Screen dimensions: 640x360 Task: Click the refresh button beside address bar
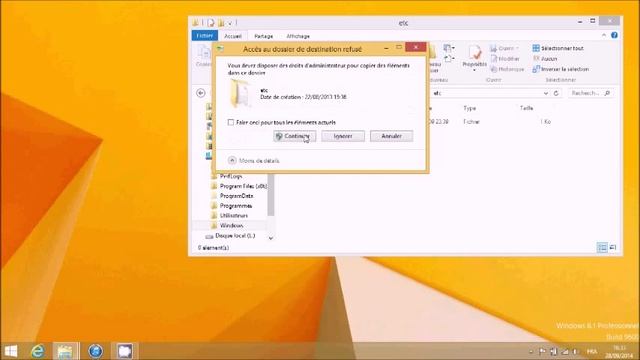click(556, 93)
